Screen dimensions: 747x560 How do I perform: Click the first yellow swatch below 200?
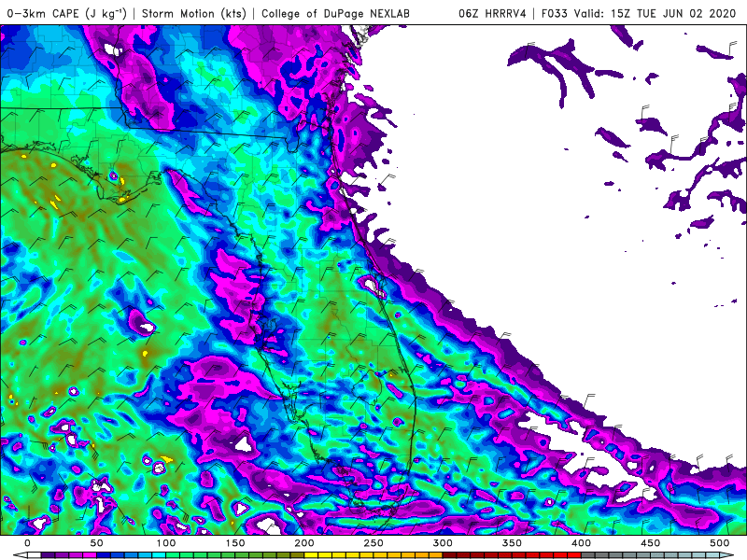(x=311, y=555)
